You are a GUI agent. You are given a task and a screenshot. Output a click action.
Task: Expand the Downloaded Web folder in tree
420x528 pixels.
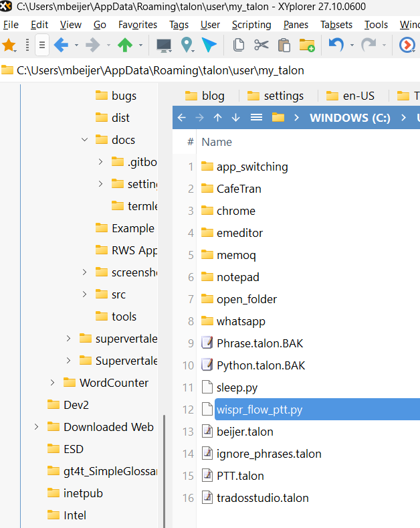(x=36, y=427)
